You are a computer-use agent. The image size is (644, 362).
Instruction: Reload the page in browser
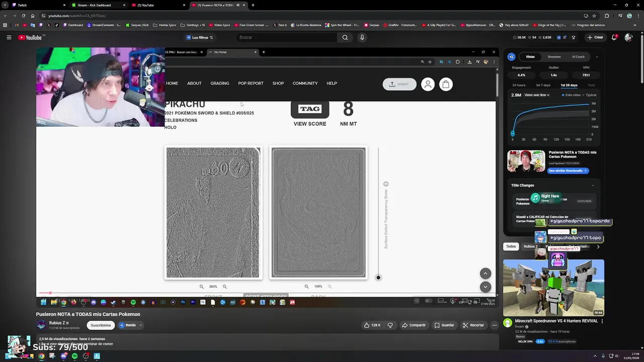23,16
